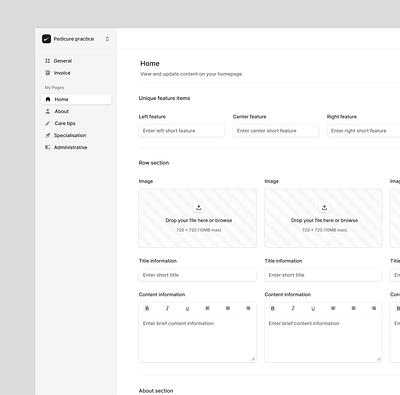Click the 'My Pages' sidebar label
This screenshot has height=395, width=400.
point(54,88)
